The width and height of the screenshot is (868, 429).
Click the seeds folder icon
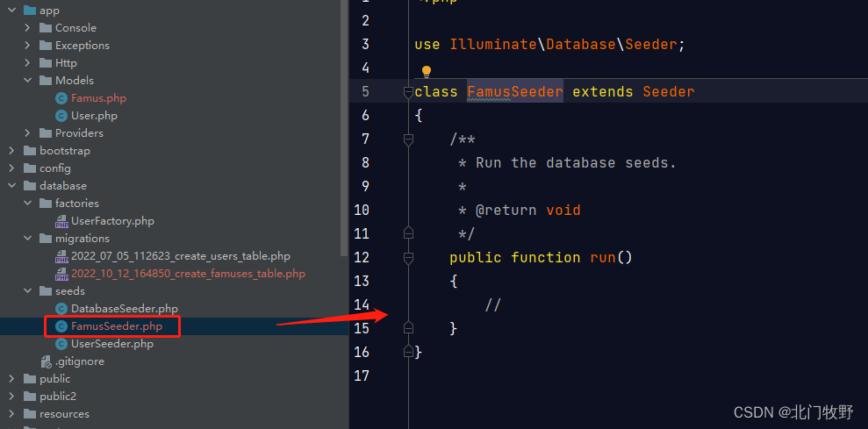tap(46, 291)
